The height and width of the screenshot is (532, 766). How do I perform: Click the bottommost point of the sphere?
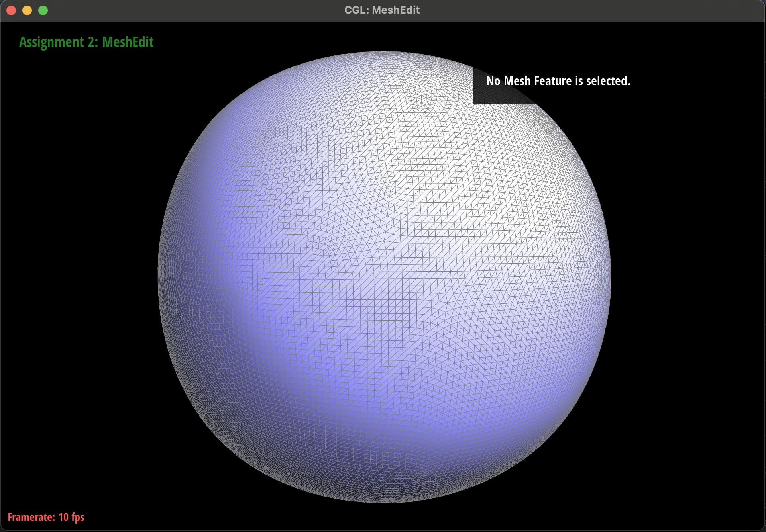(385, 501)
